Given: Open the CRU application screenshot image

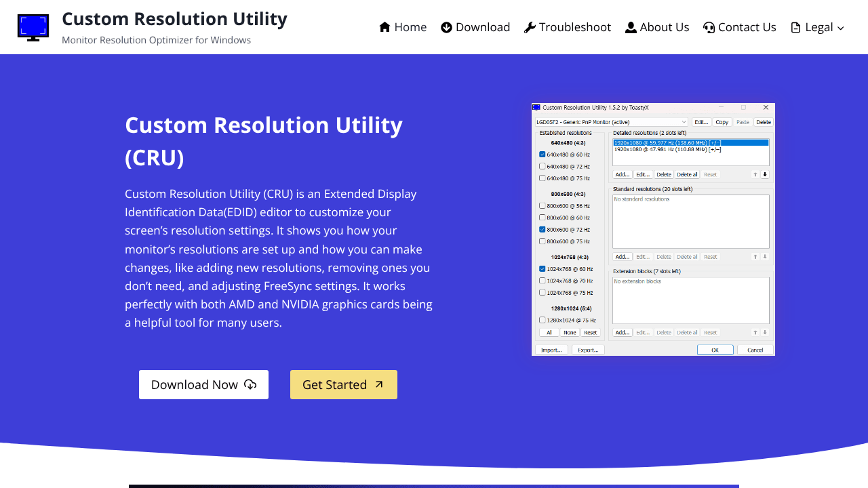Looking at the screenshot, I should (x=653, y=229).
